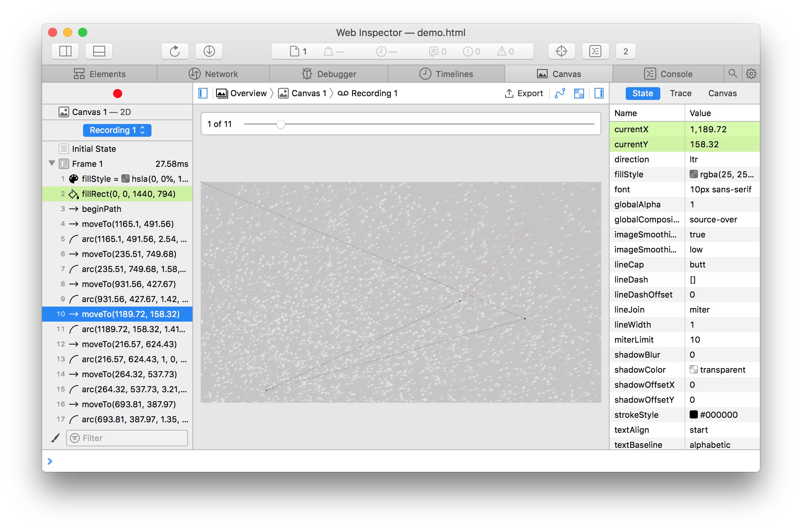Click the recording action slider knob

tap(281, 124)
